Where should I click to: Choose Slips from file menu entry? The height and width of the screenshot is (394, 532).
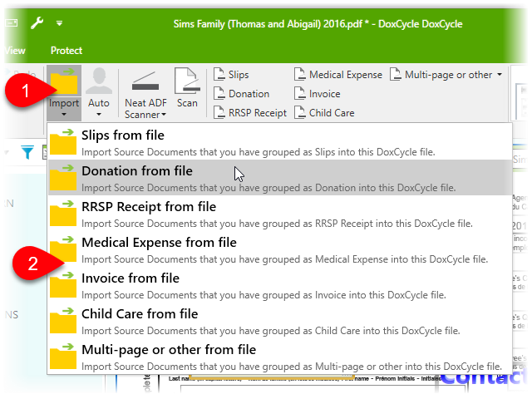pyautogui.click(x=279, y=142)
